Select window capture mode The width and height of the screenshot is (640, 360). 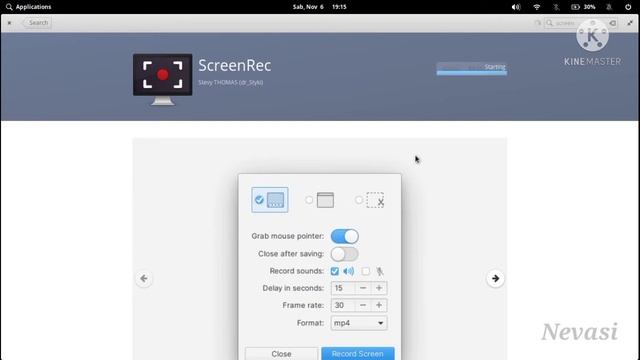[320, 200]
